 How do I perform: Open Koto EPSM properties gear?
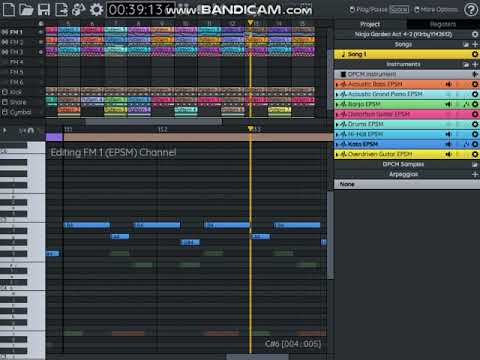[475, 144]
